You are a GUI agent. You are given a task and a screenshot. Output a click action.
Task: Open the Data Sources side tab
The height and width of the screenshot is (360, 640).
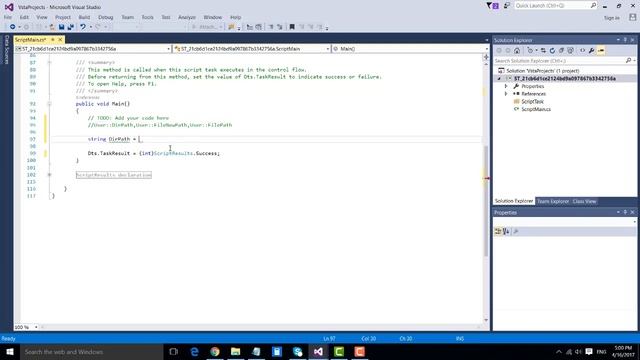point(7,49)
